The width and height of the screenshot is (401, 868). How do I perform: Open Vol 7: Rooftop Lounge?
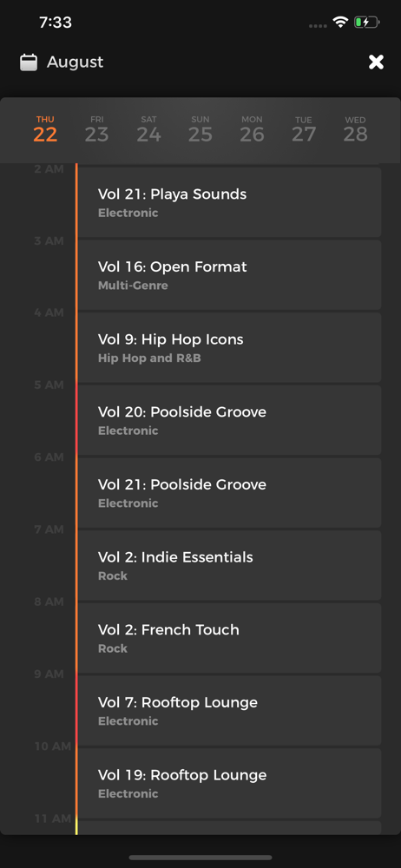[229, 710]
